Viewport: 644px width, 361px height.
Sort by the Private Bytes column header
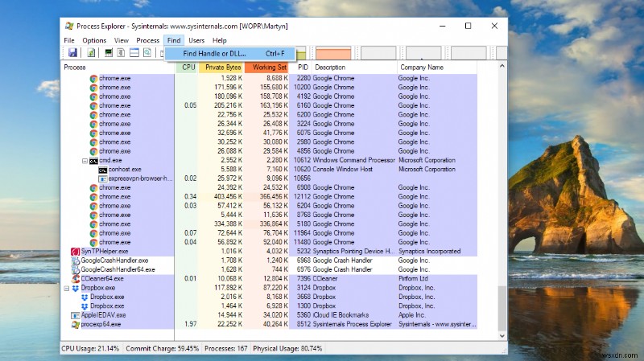pos(221,68)
